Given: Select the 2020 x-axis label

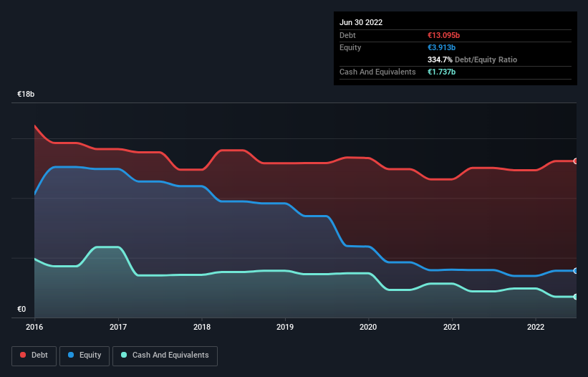Looking at the screenshot, I should pyautogui.click(x=368, y=327).
